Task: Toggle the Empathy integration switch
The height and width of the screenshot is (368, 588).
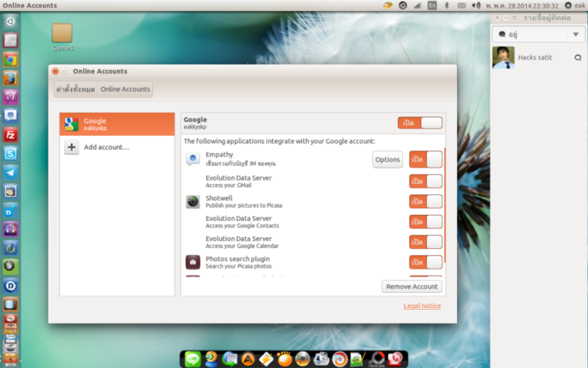Action: pyautogui.click(x=426, y=160)
